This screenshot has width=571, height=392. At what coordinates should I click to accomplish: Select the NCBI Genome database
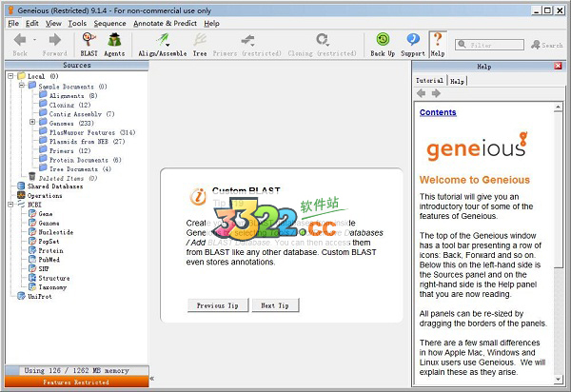tap(44, 223)
